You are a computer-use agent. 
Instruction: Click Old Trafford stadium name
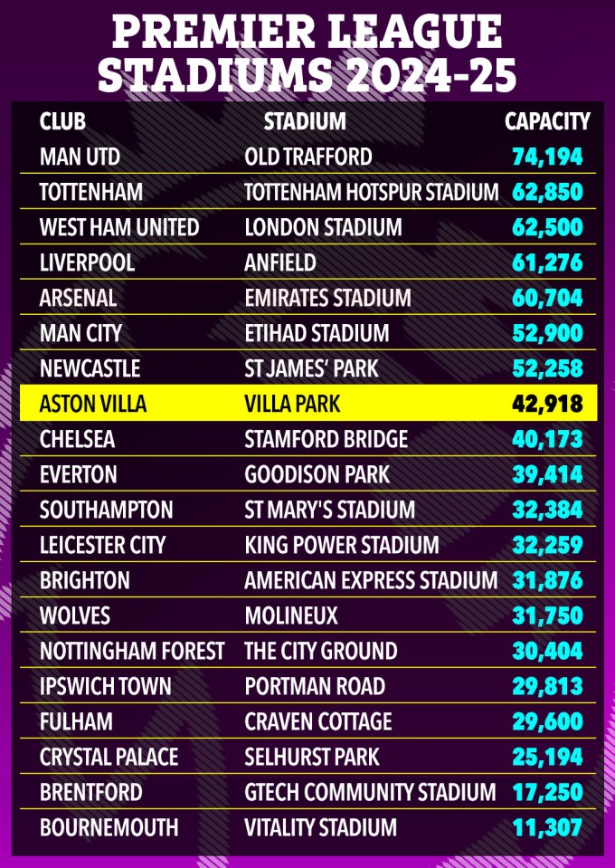(308, 157)
